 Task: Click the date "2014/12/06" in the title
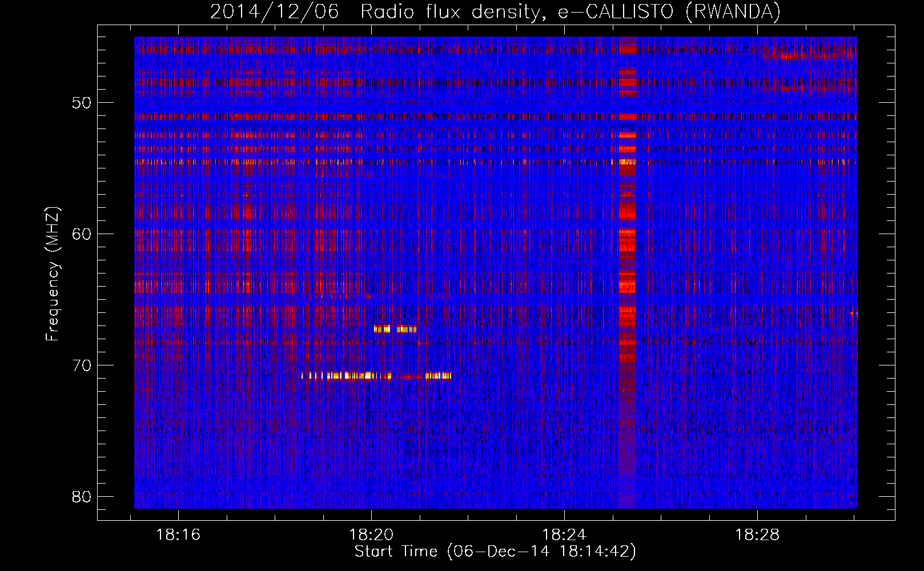click(x=274, y=12)
